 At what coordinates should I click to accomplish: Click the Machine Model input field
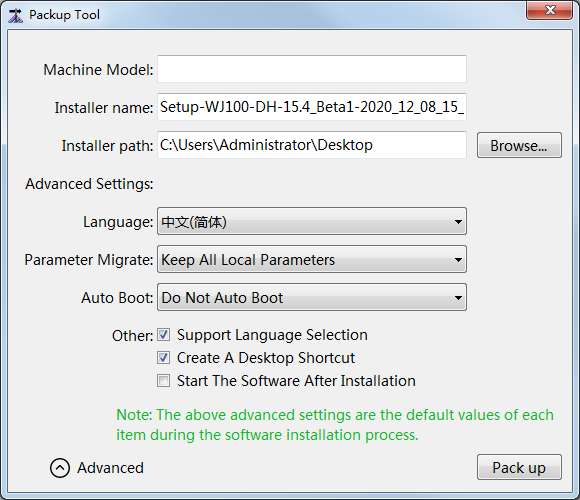pos(312,69)
